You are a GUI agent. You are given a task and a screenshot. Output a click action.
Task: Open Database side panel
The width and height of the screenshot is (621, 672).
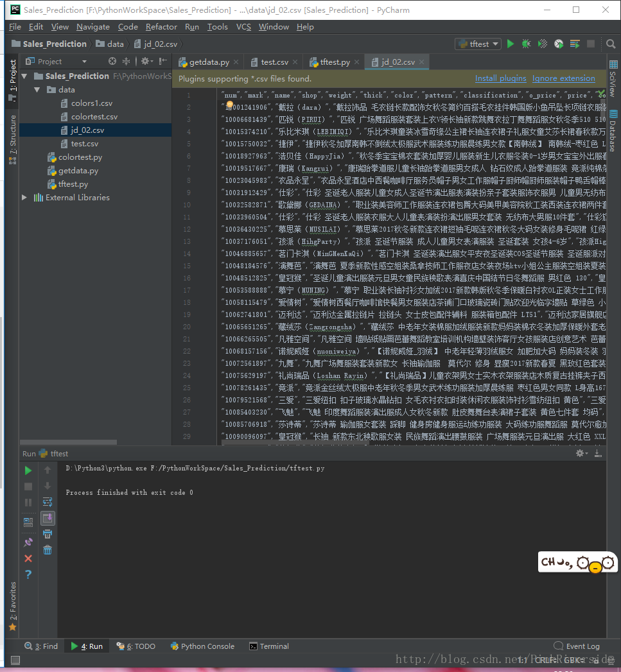(613, 131)
